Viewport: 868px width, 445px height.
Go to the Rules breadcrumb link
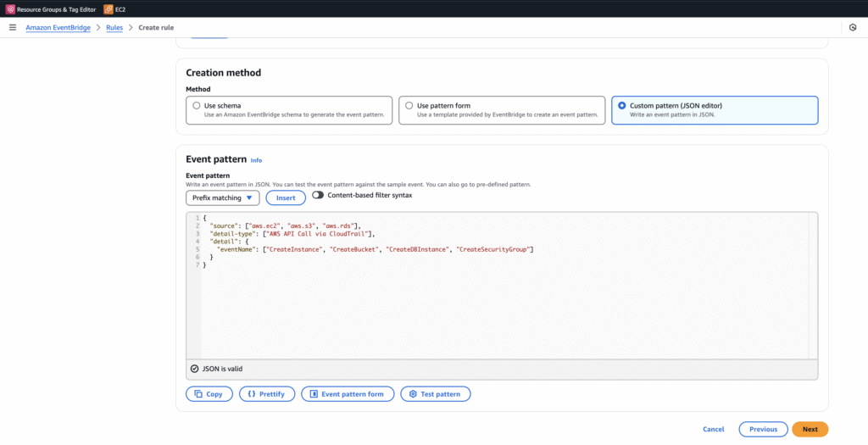114,27
